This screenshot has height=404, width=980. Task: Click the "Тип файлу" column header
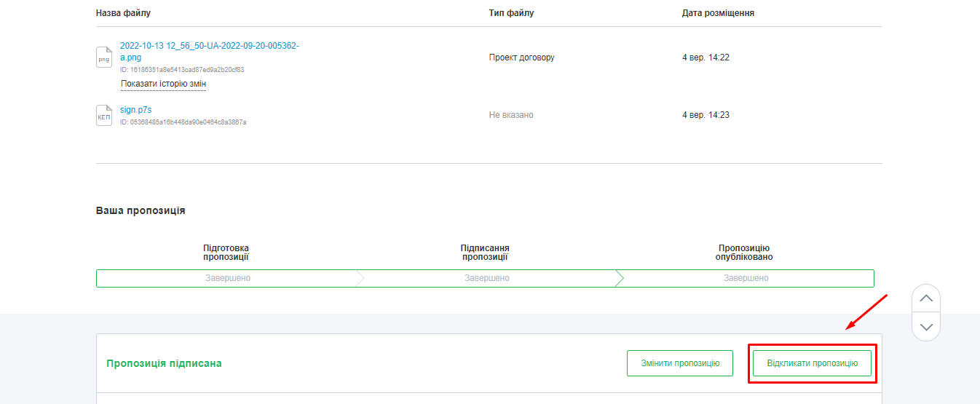(511, 13)
